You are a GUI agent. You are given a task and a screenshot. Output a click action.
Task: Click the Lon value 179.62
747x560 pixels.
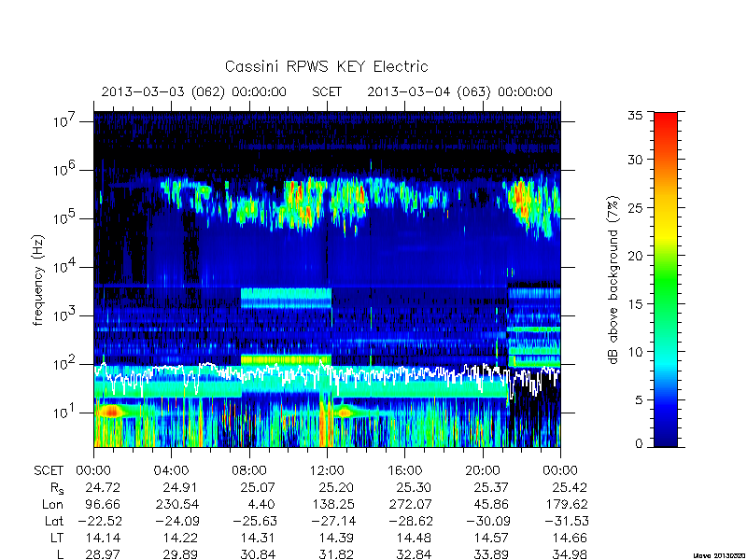tap(566, 504)
